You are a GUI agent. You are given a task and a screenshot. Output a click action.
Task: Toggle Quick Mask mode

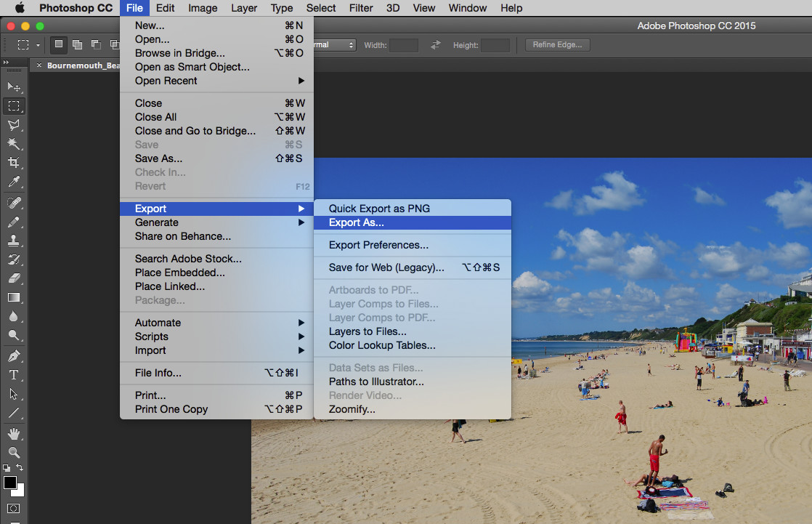[x=14, y=509]
